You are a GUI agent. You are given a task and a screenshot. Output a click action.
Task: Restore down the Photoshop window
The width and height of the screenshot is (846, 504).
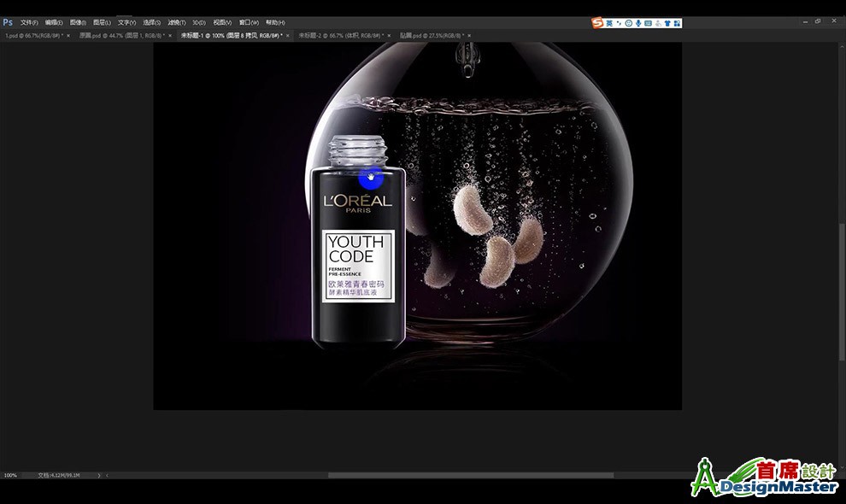click(x=818, y=21)
